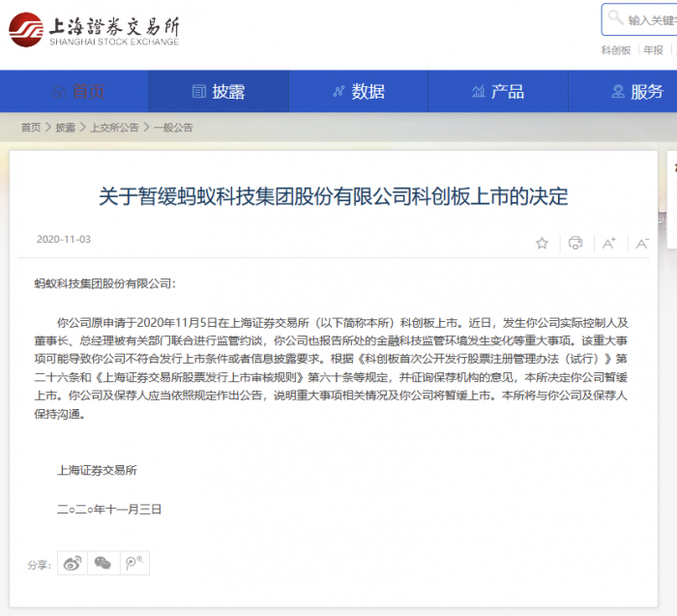The height and width of the screenshot is (616, 677).
Task: Click the bar chart icon beside 产品
Action: tap(478, 92)
